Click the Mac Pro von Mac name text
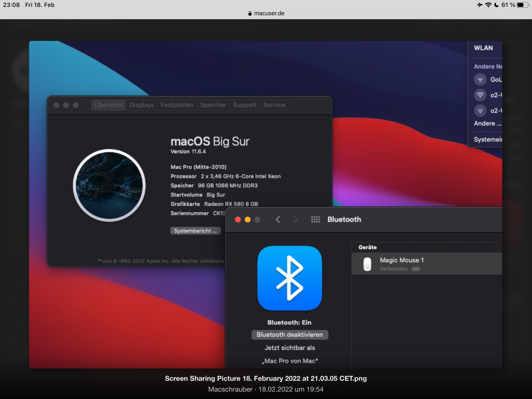The height and width of the screenshot is (399, 532). [290, 361]
